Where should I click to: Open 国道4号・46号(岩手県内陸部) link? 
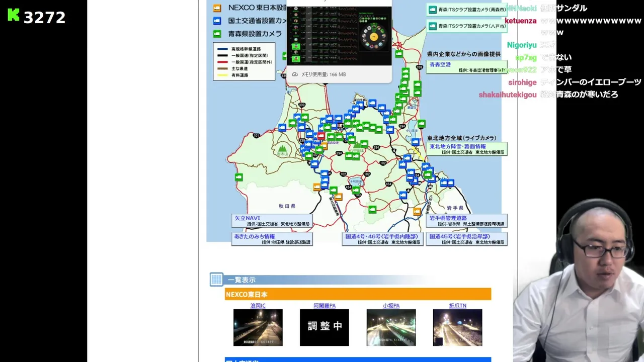pyautogui.click(x=381, y=236)
